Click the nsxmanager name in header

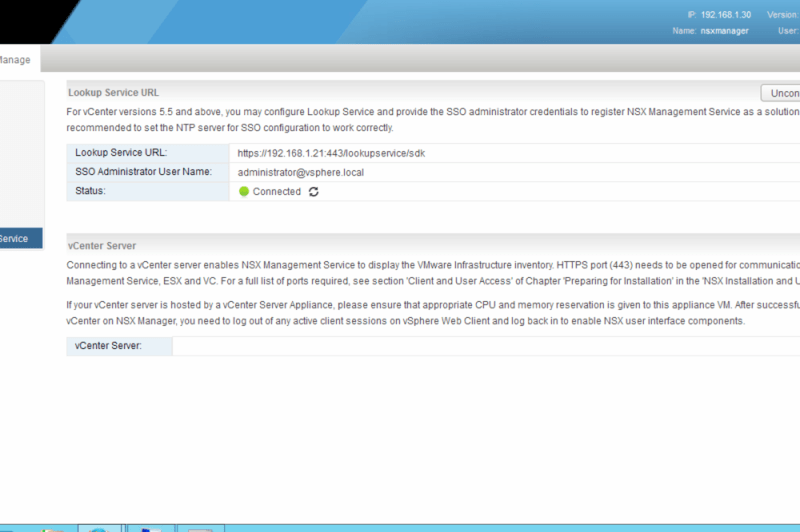(724, 31)
